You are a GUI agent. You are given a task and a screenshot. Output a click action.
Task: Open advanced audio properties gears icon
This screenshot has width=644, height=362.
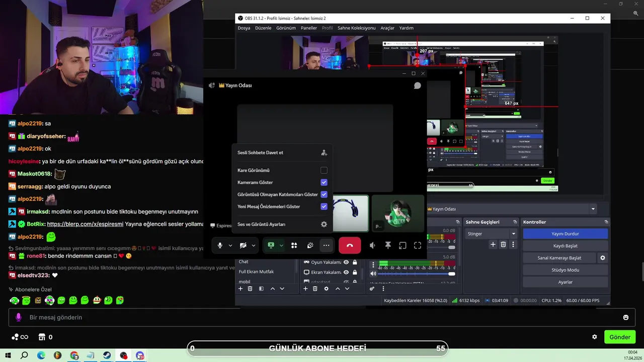click(372, 289)
